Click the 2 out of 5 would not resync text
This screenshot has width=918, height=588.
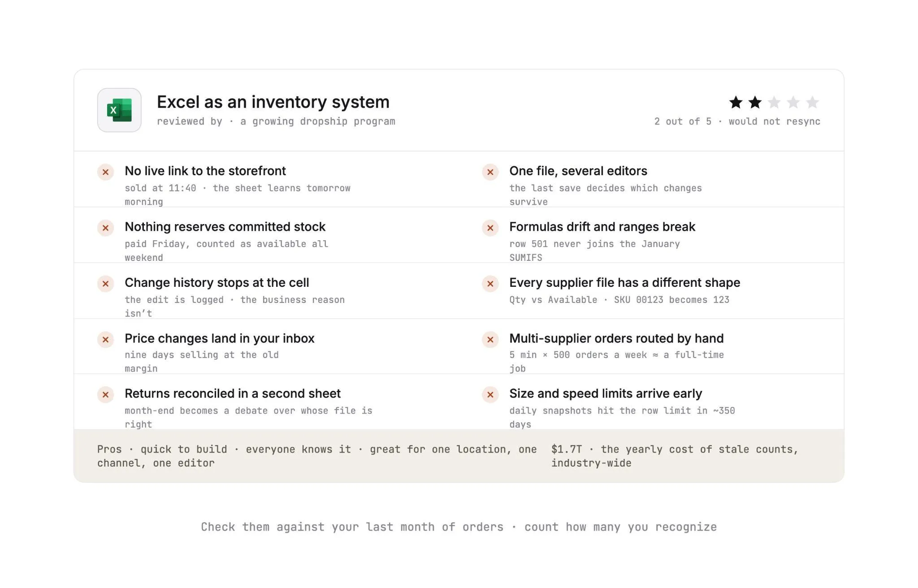click(737, 121)
